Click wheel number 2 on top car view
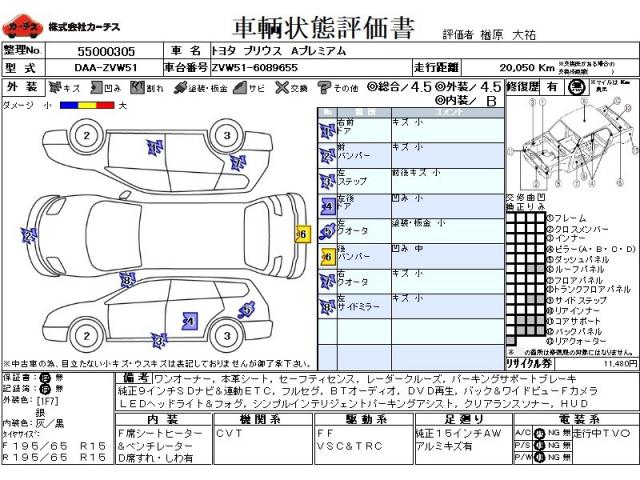Image resolution: width=640 pixels, height=480 pixels. click(87, 136)
